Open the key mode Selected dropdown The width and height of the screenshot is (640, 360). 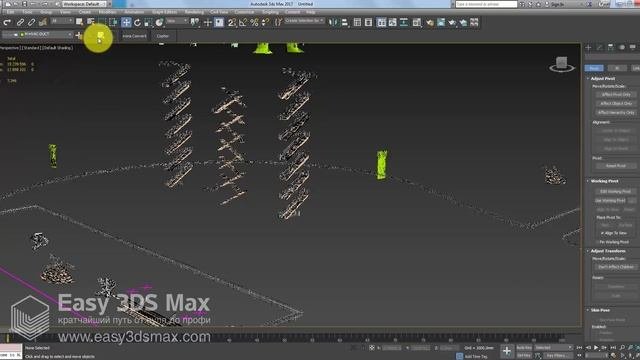point(554,347)
